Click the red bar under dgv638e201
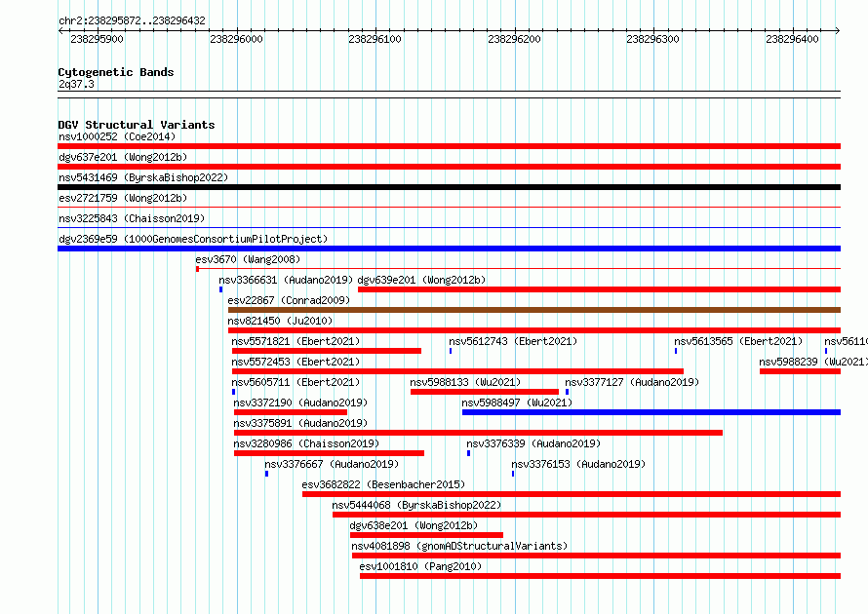The height and width of the screenshot is (614, 868). tap(427, 535)
